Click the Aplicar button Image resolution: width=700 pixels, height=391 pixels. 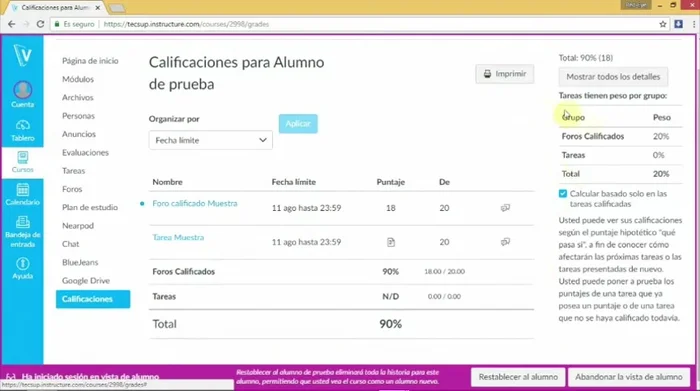[x=298, y=124]
